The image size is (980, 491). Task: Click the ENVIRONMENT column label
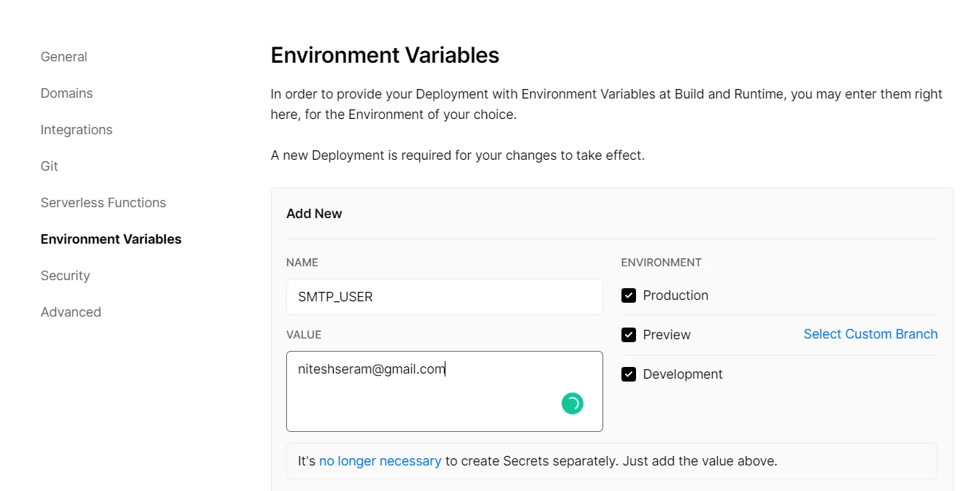point(662,262)
